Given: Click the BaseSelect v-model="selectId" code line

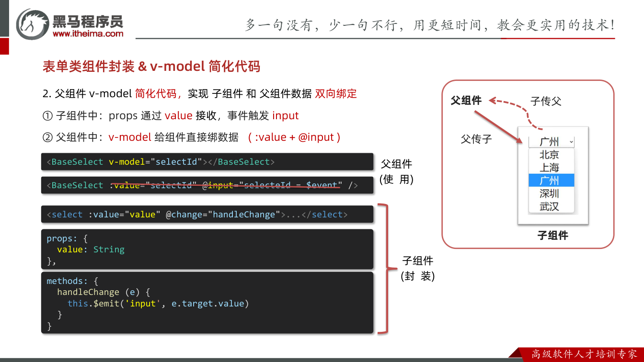Looking at the screenshot, I should click(207, 162).
